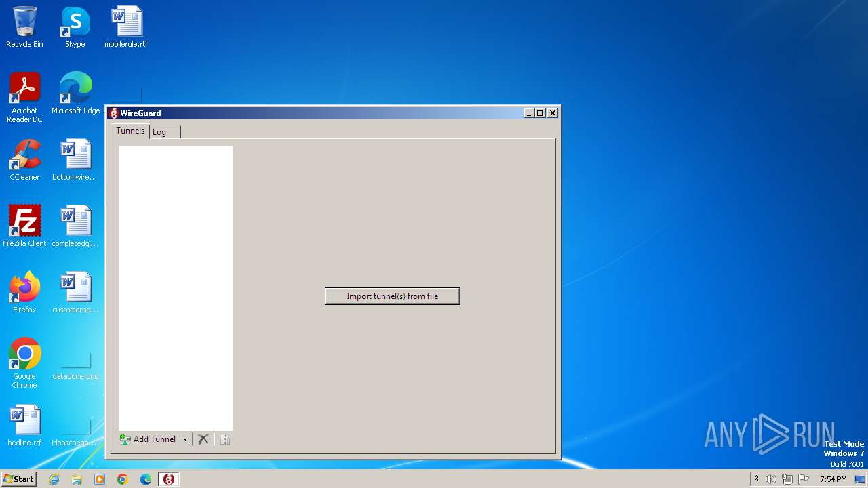Click the Show desktop button
The width and height of the screenshot is (868, 488).
[860, 479]
